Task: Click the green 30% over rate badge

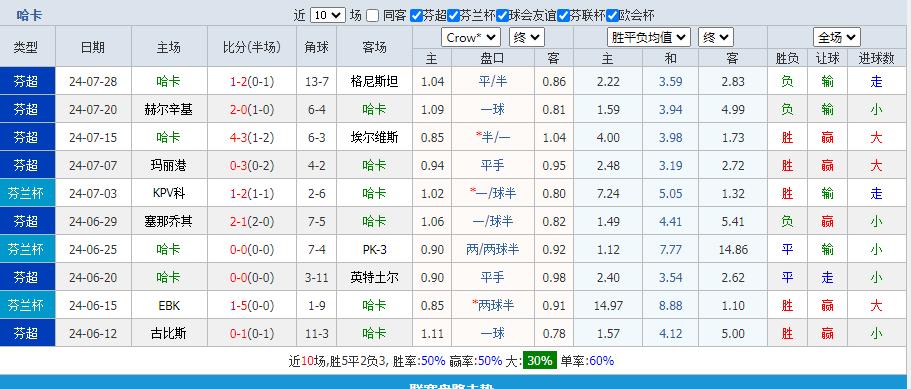Action: [x=540, y=361]
